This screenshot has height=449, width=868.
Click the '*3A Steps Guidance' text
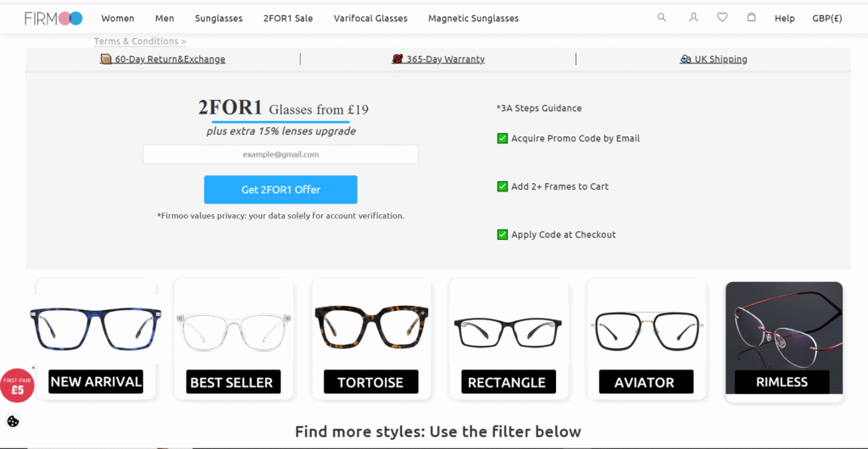pos(539,108)
